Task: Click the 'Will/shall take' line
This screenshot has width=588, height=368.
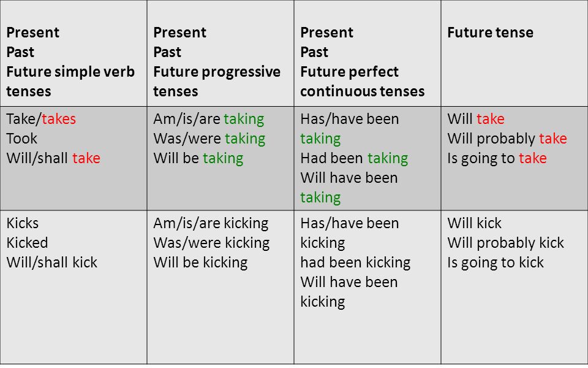Action: tap(53, 158)
